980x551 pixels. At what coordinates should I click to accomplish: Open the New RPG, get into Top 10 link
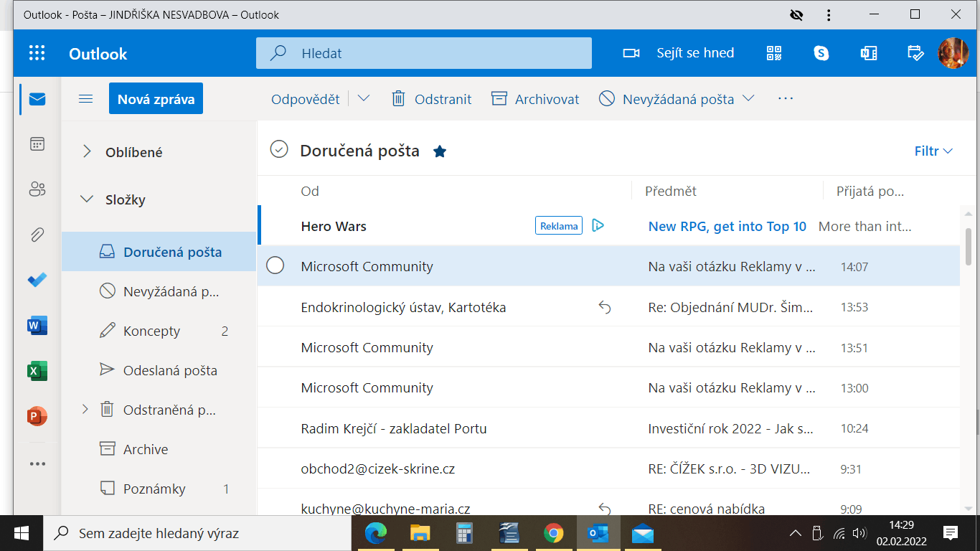(727, 226)
